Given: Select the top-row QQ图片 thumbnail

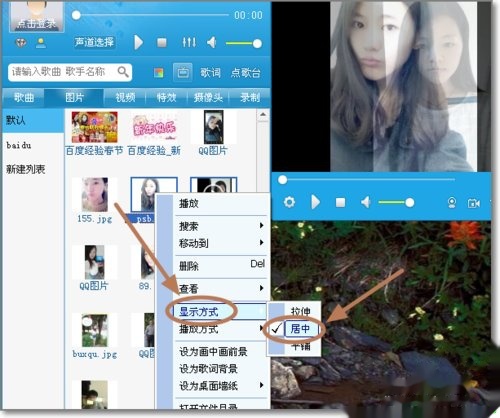Looking at the screenshot, I should (x=213, y=127).
